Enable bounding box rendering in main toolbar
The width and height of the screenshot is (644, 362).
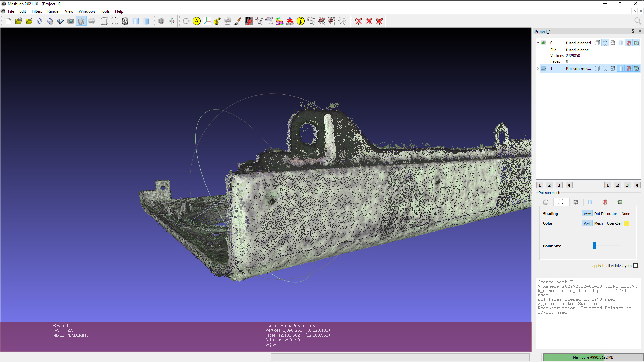(105, 21)
